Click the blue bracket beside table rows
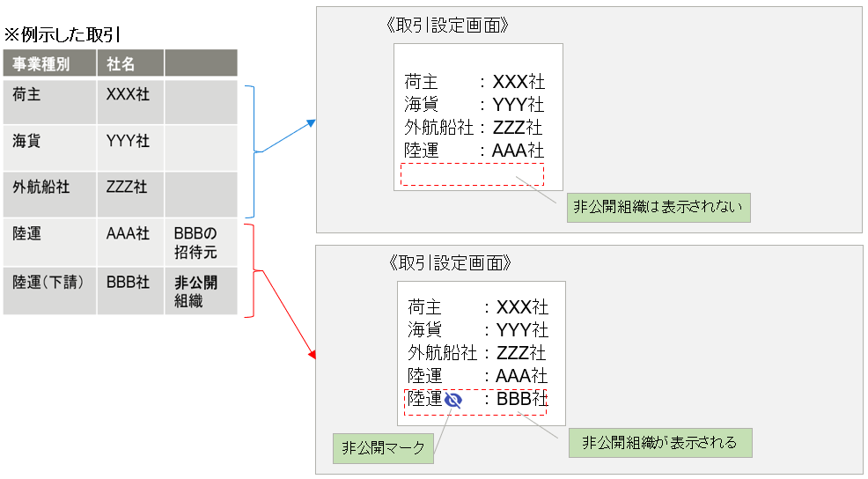The height and width of the screenshot is (479, 868). 253,151
